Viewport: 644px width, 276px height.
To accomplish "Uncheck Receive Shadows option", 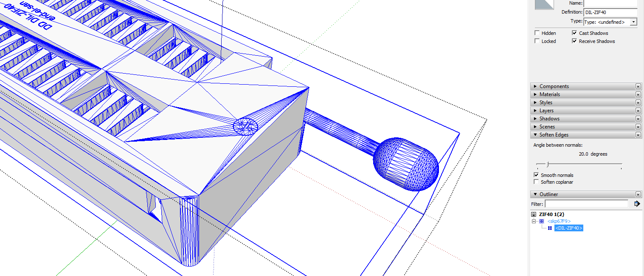I will coord(574,41).
